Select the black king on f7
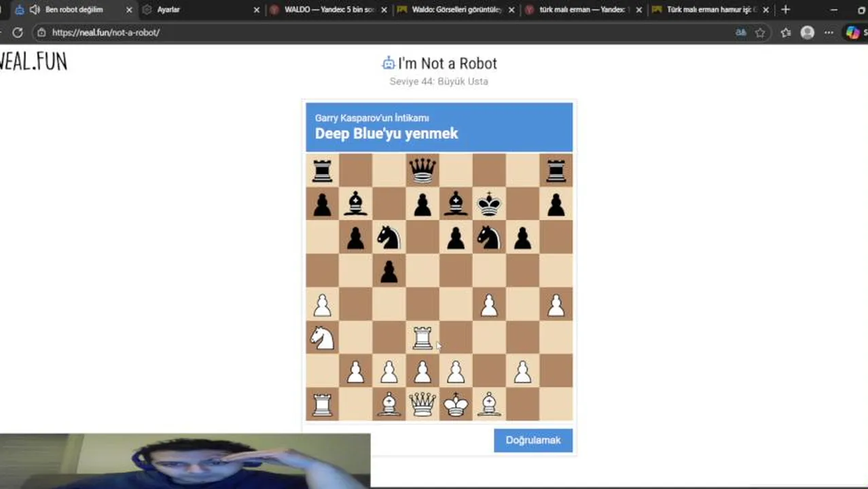 click(489, 203)
